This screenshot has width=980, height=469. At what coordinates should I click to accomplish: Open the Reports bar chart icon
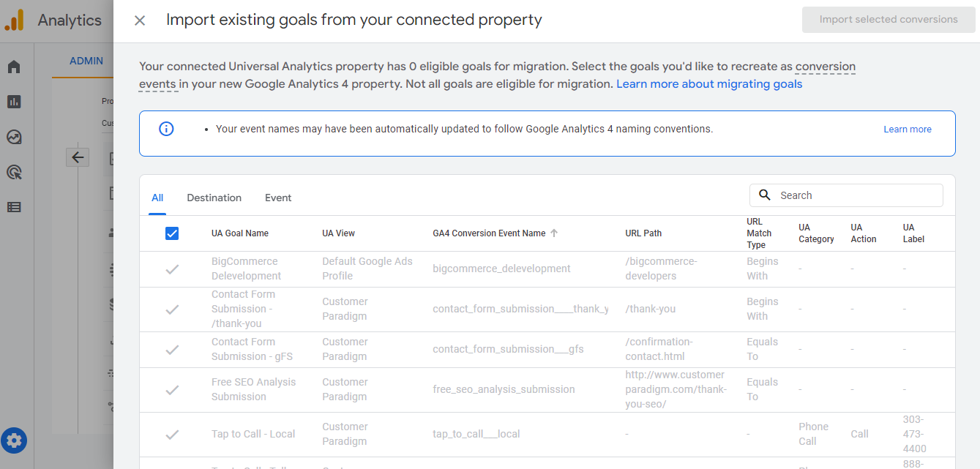(x=14, y=102)
